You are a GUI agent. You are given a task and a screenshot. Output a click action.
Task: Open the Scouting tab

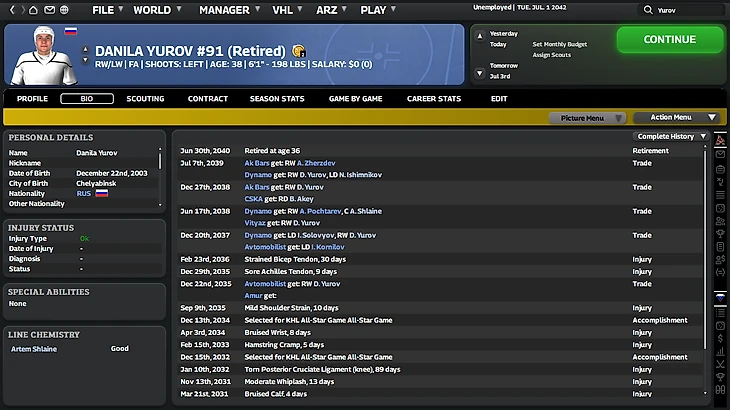[x=145, y=99]
